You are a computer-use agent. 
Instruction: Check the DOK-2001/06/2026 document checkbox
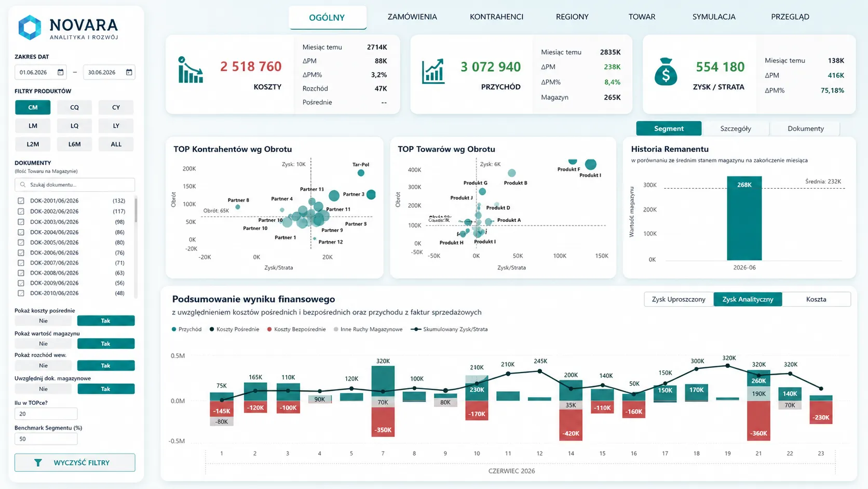[x=21, y=201]
